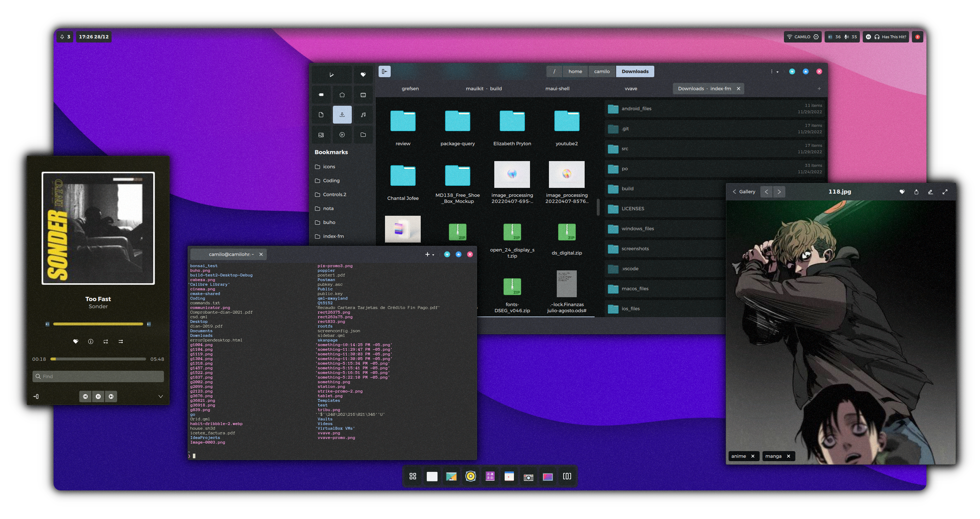
Task: Click the camilo breadcrumb segment
Action: click(x=601, y=71)
